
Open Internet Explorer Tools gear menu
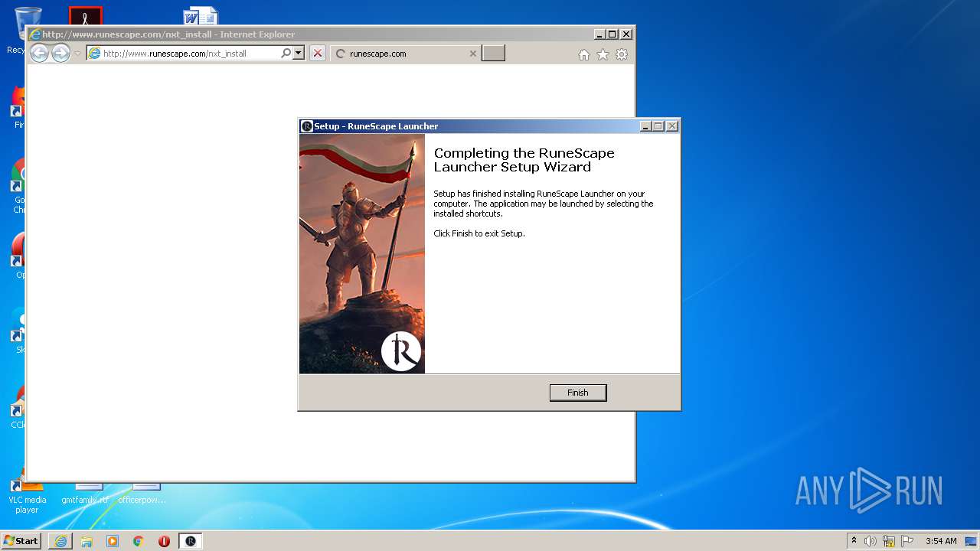[x=622, y=54]
